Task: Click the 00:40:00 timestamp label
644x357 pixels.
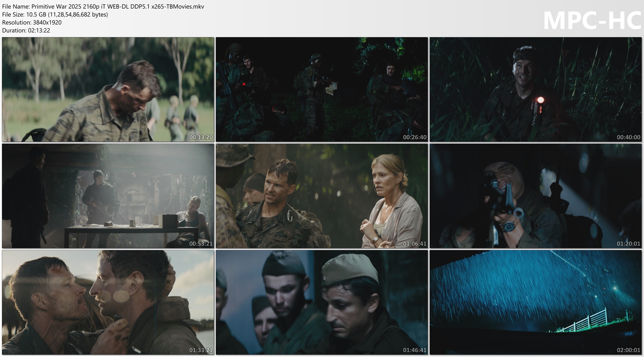Action: [628, 137]
